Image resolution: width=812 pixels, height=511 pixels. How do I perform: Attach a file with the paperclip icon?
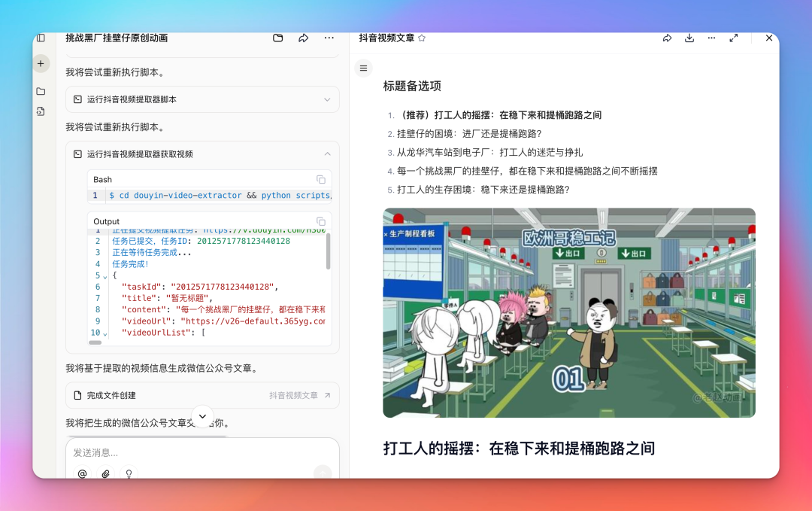[x=105, y=473]
